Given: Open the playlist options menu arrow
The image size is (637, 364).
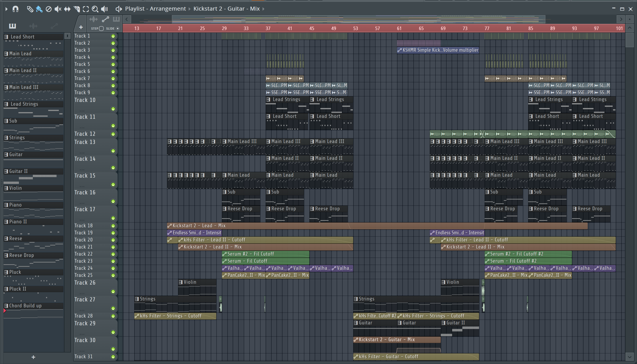Looking at the screenshot, I should coord(6,9).
